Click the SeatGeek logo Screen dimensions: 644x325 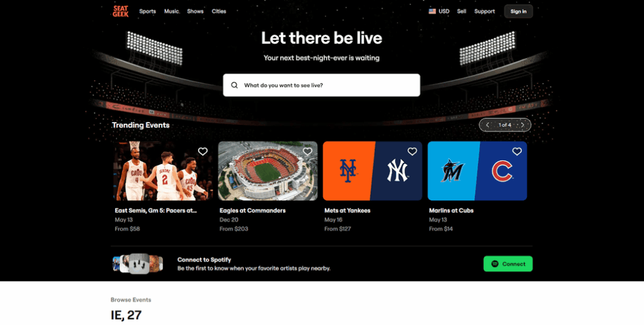click(120, 11)
